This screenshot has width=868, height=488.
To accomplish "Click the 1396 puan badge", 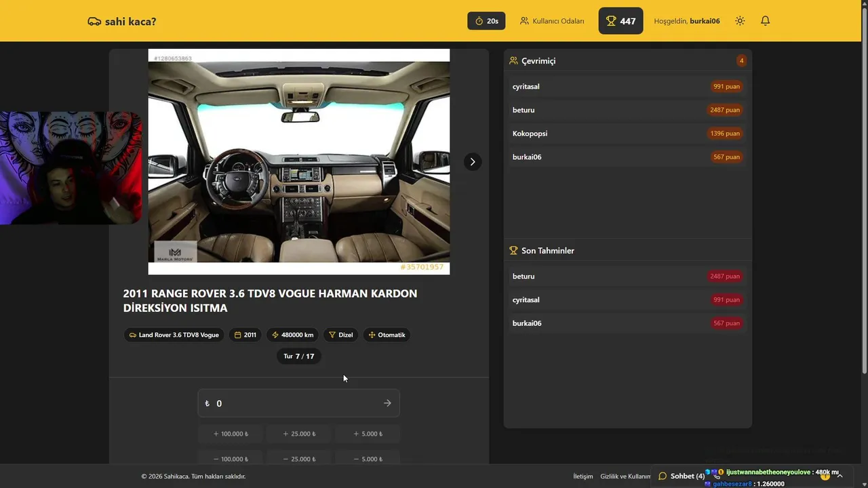I will click(x=725, y=134).
